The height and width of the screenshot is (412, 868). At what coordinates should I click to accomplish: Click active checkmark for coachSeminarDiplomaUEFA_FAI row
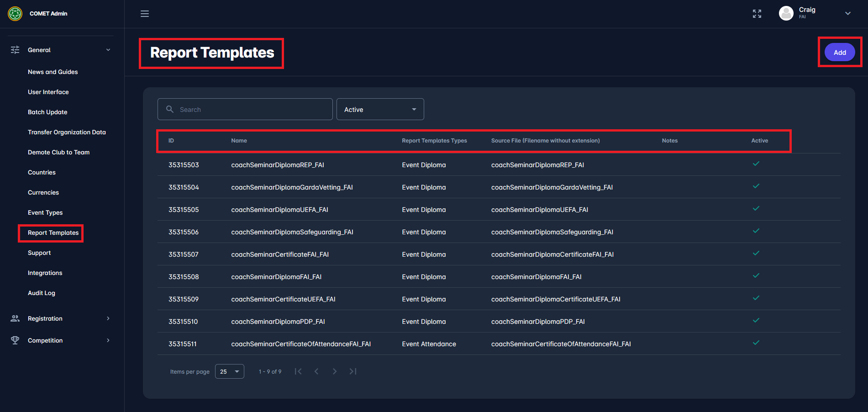[x=756, y=209]
